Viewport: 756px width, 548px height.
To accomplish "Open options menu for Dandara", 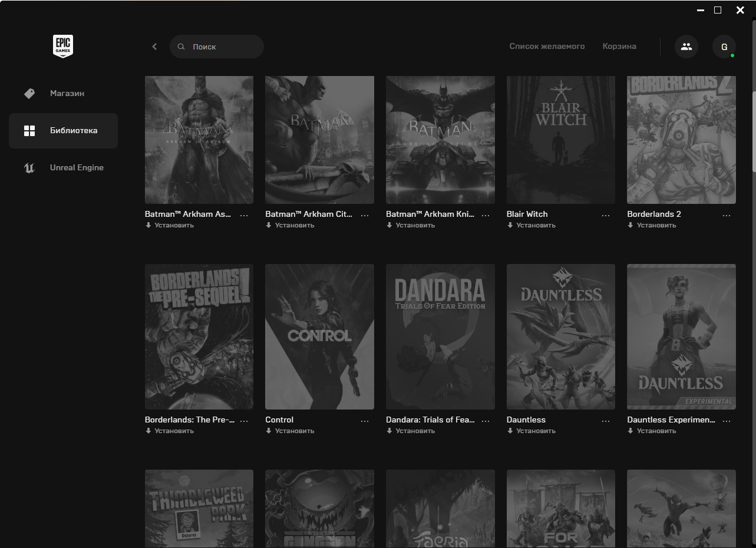I will [486, 421].
